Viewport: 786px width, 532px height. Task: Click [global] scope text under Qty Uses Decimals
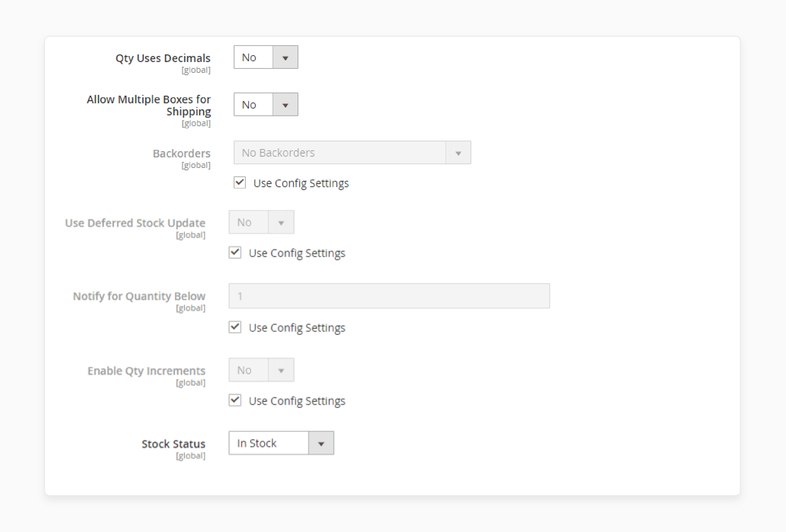coord(196,70)
